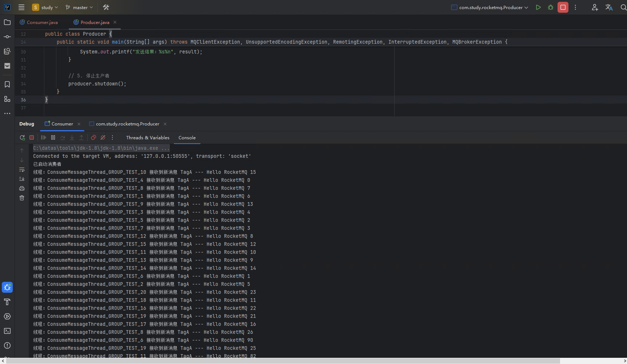This screenshot has width=627, height=364.
Task: Open the Commit tool window
Action: click(x=7, y=37)
